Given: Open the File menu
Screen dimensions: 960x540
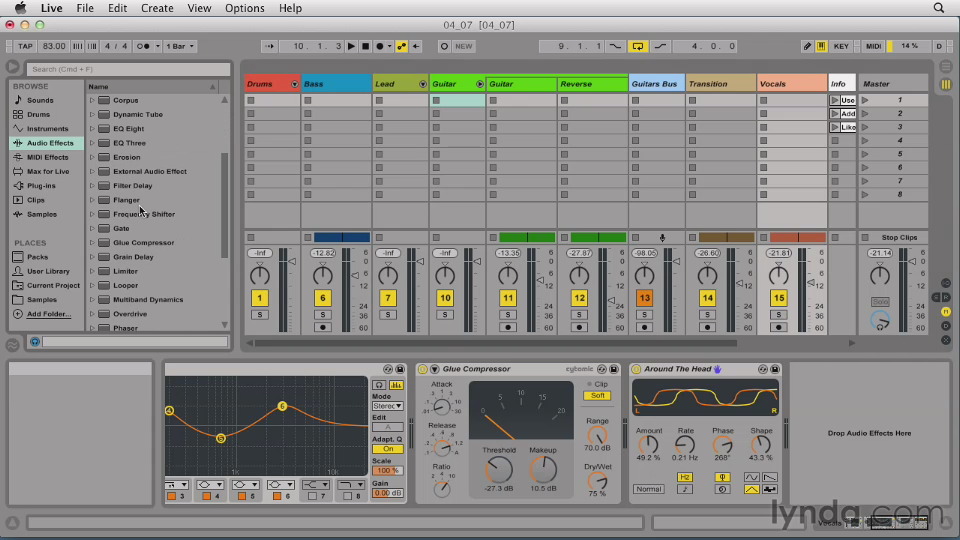Looking at the screenshot, I should [84, 8].
